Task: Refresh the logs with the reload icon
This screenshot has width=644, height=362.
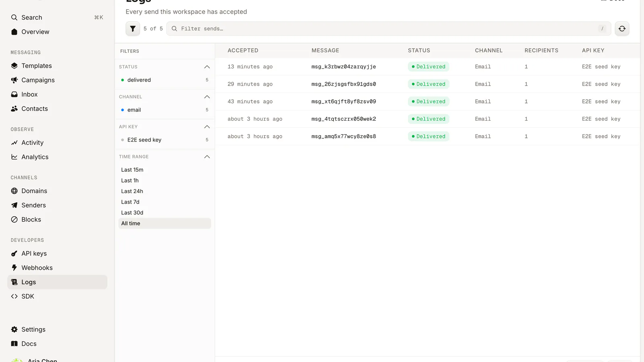Action: coord(622,29)
